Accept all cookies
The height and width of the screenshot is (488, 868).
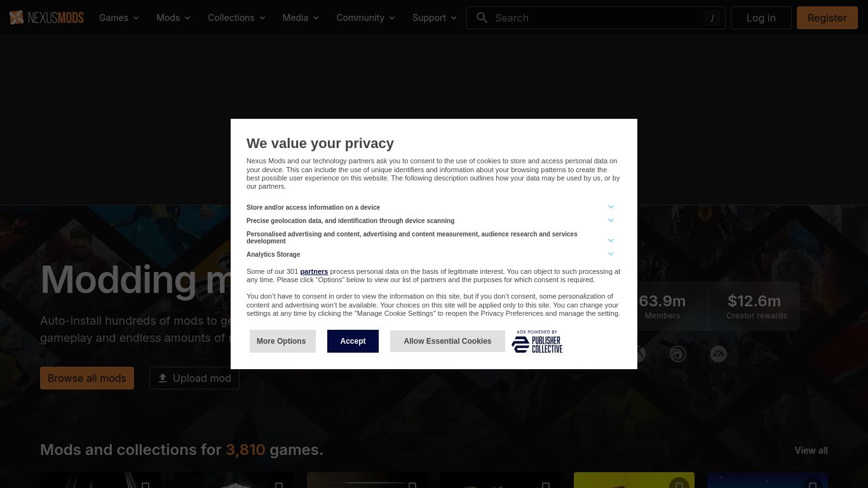pos(353,341)
